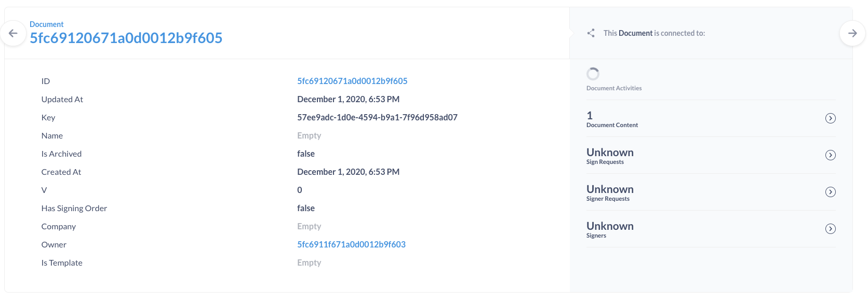Click the Updated At date value

click(x=348, y=99)
